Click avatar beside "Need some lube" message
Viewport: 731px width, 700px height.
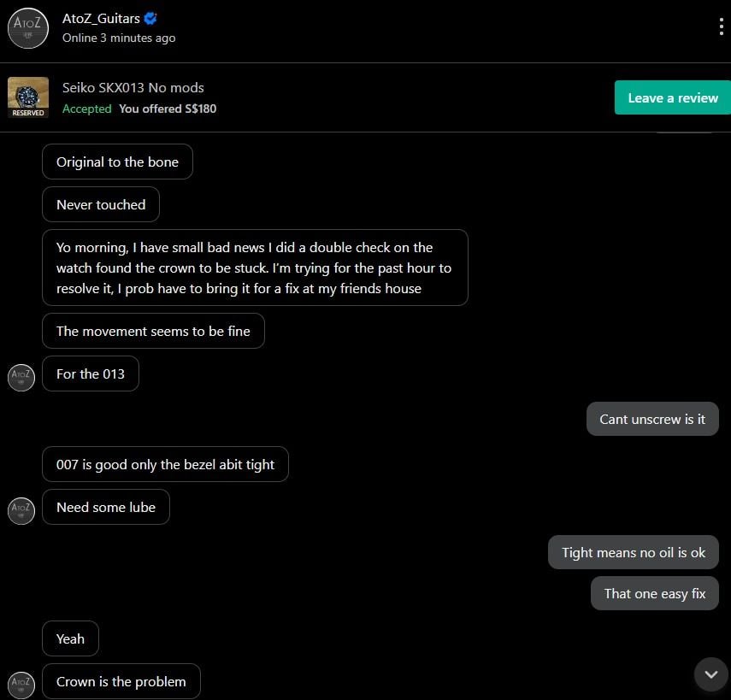(x=21, y=510)
